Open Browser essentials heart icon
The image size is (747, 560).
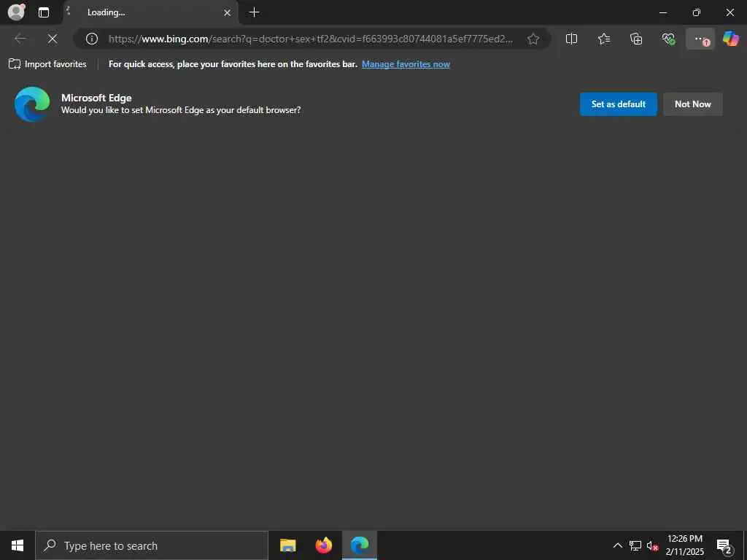668,39
